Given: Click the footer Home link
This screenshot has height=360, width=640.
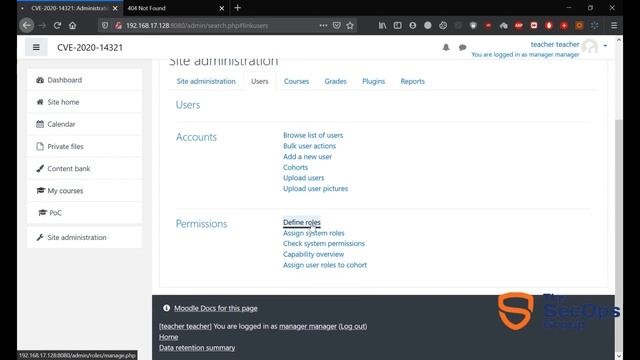Looking at the screenshot, I should pyautogui.click(x=169, y=337).
